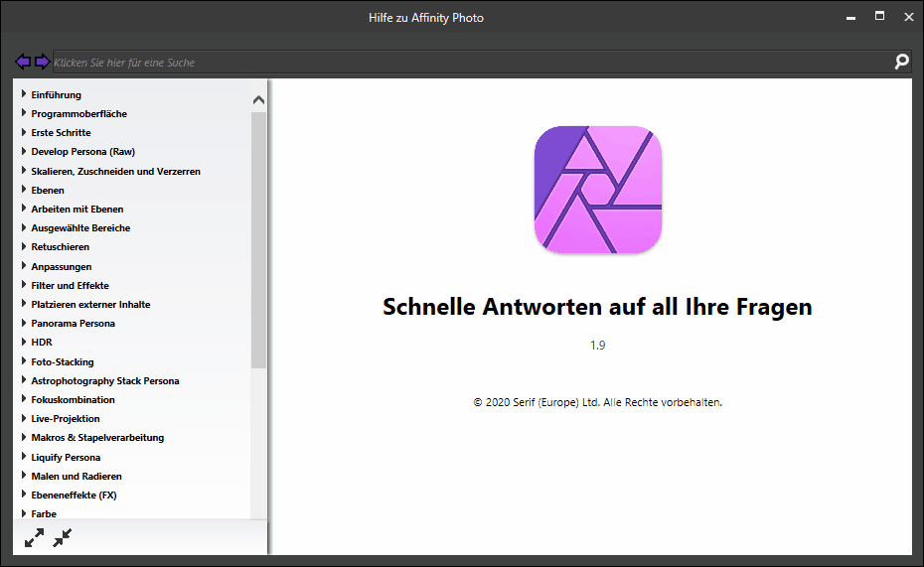Go back with the left arrow icon
Viewport: 924px width, 567px height.
coord(23,62)
